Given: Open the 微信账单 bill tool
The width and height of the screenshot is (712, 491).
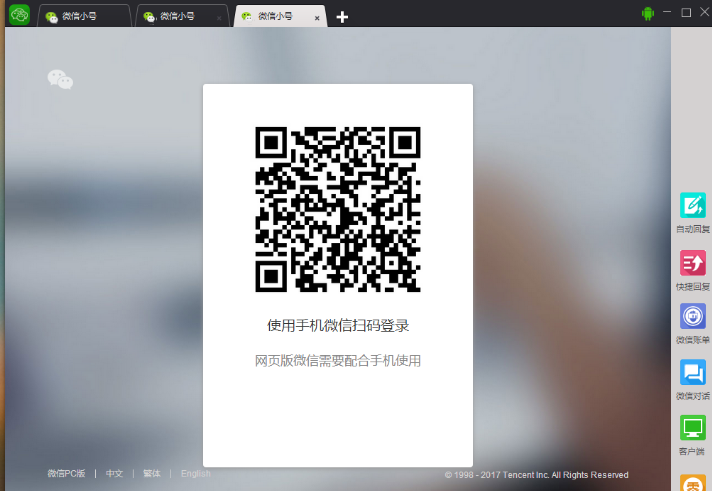Looking at the screenshot, I should point(692,316).
